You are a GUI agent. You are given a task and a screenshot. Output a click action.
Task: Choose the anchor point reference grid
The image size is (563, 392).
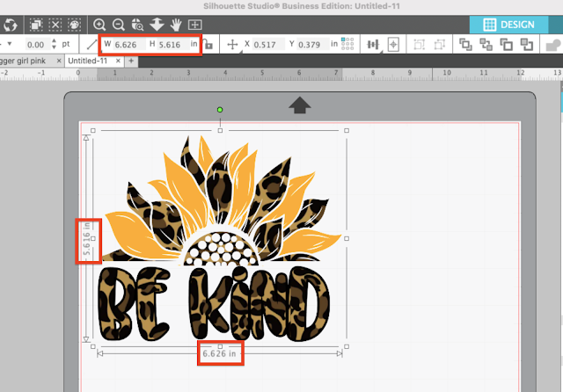point(347,44)
